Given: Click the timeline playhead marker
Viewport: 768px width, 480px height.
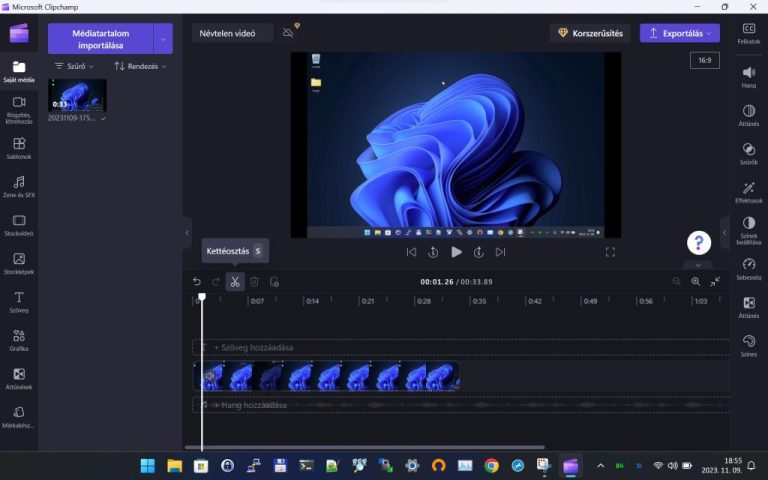Looking at the screenshot, I should [202, 297].
